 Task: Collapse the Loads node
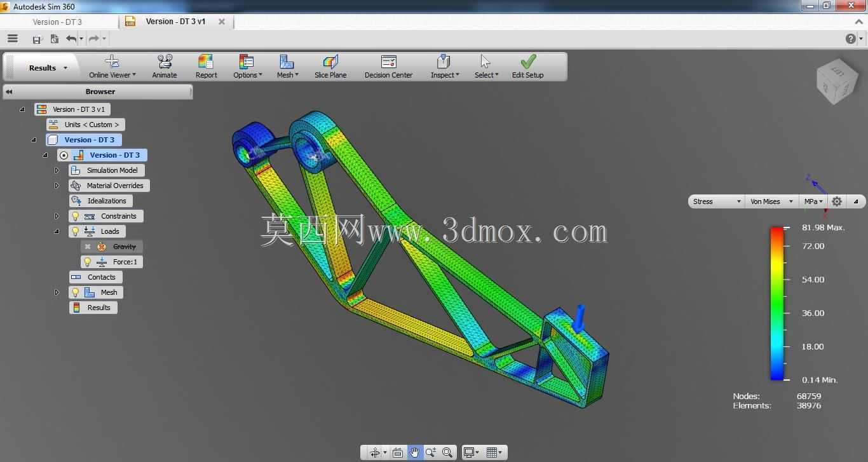tap(57, 231)
